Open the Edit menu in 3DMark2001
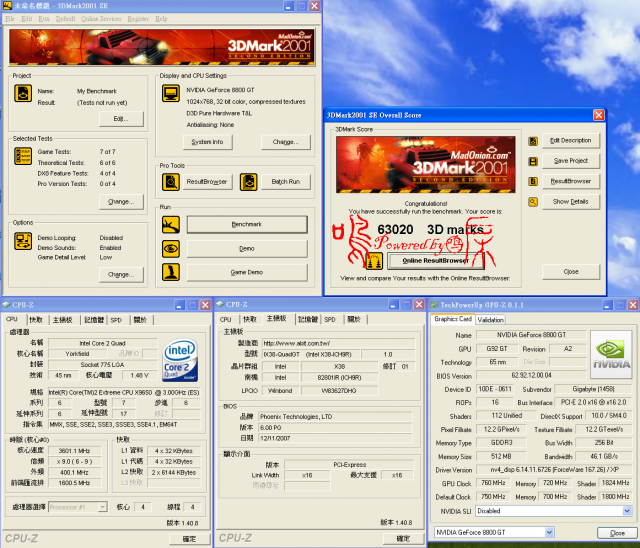The height and width of the screenshot is (548, 640). 27,19
